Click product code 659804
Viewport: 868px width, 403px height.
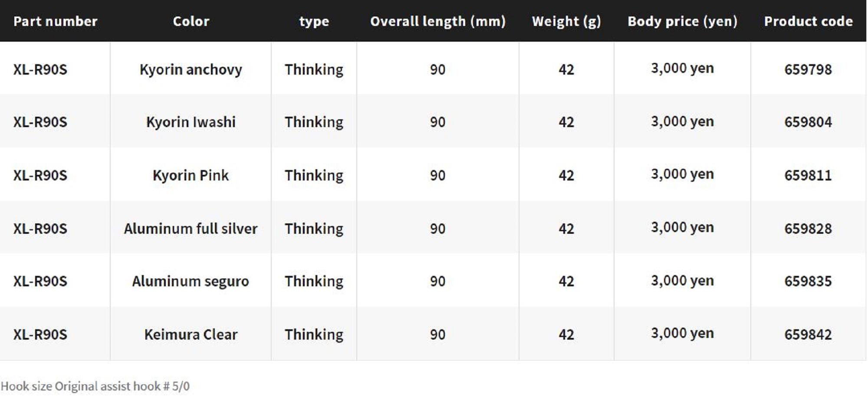(808, 122)
